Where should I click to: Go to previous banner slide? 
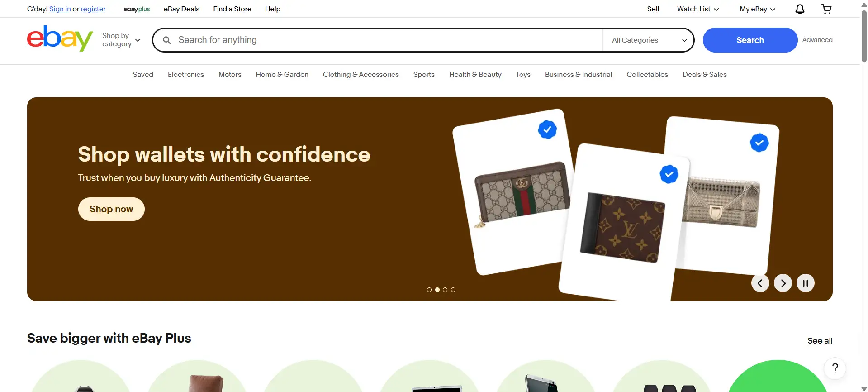point(760,283)
